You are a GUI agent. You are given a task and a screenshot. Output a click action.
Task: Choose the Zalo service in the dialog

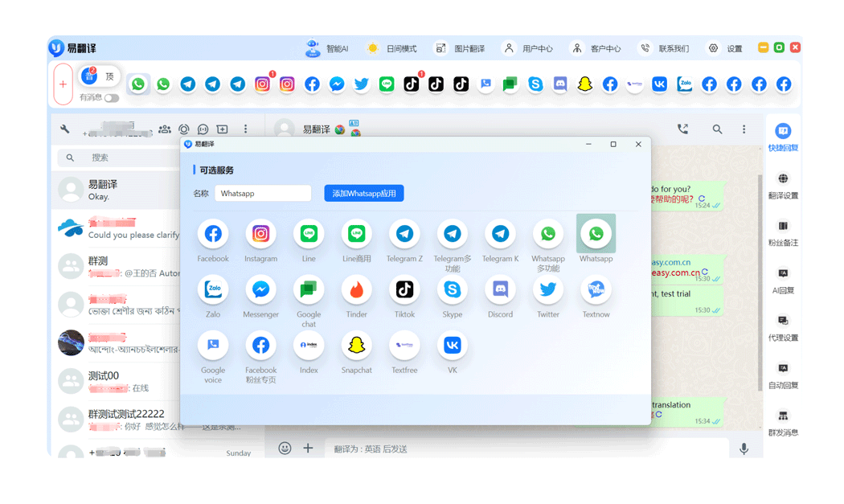(x=213, y=289)
